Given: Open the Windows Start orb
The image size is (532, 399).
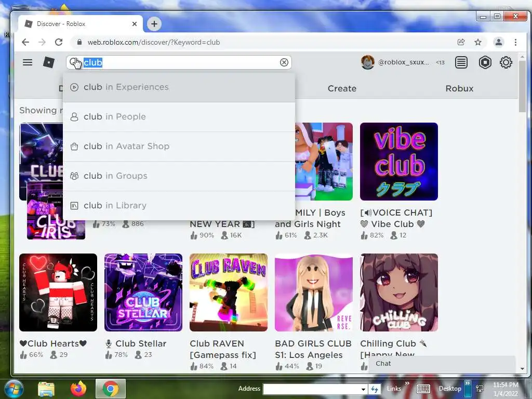Looking at the screenshot, I should coord(14,389).
